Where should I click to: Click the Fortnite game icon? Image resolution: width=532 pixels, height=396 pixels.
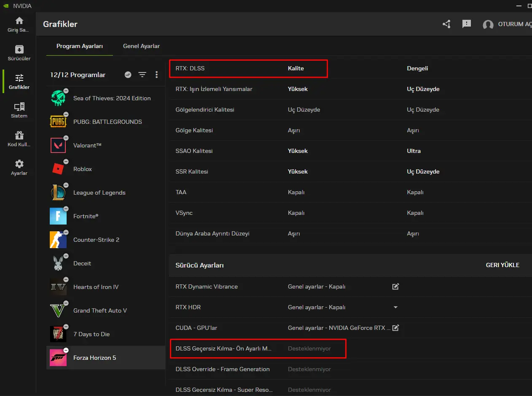[x=58, y=216]
